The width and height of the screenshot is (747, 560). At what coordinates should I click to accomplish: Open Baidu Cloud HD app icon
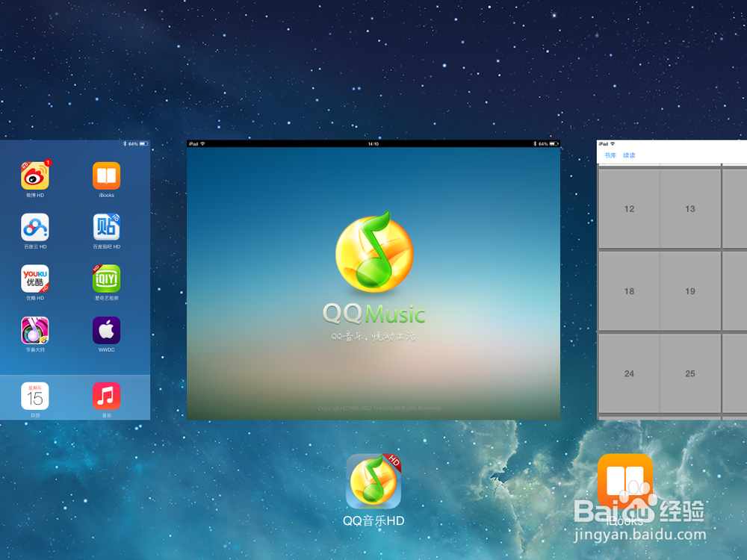point(35,227)
